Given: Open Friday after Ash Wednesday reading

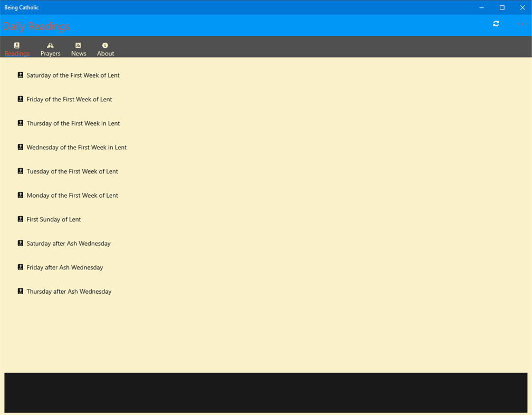Looking at the screenshot, I should 64,267.
